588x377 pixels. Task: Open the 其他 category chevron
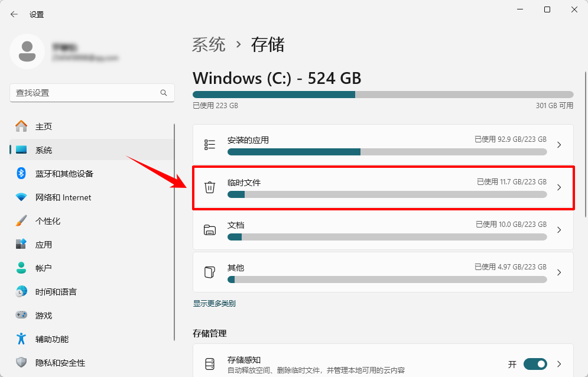[x=559, y=272]
